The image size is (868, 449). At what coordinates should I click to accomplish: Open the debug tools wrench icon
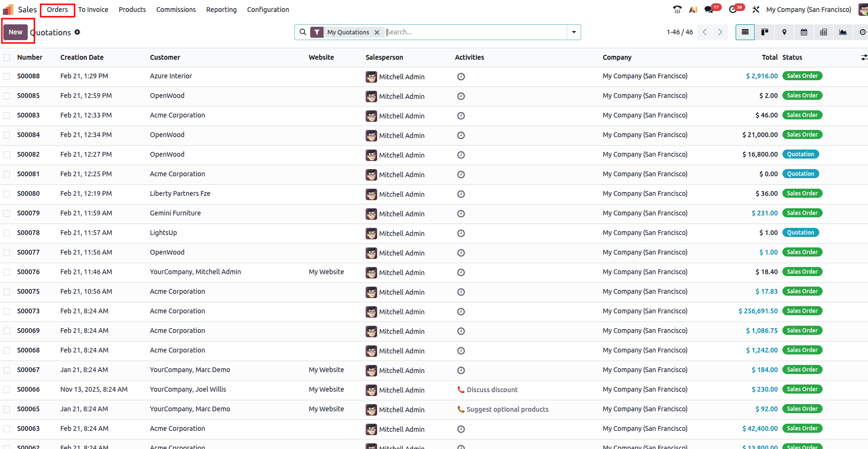(x=756, y=10)
